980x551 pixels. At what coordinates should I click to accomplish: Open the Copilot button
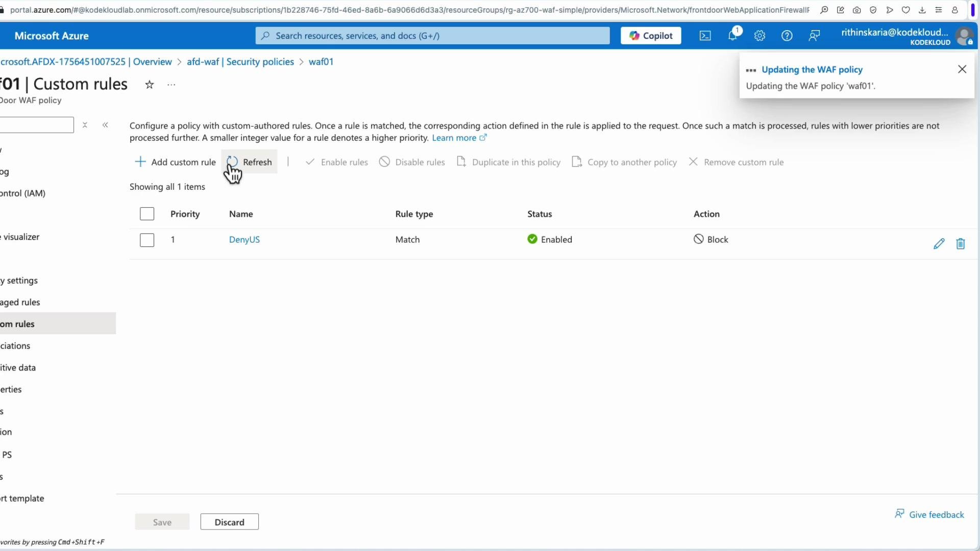(651, 36)
